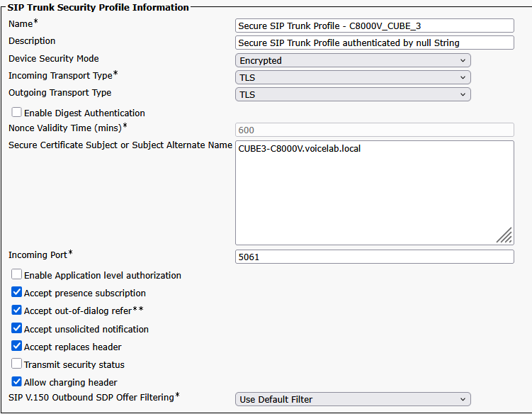Enable Digest Authentication checkbox
Screen dimensions: 532x414
17,113
